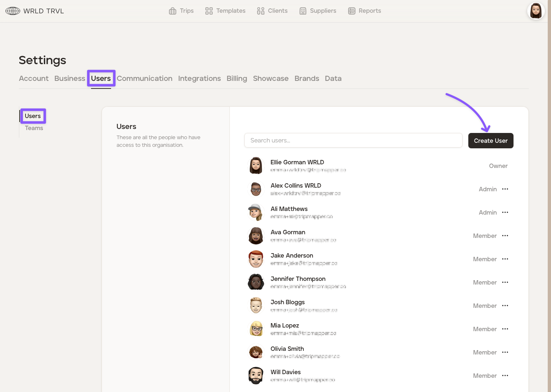This screenshot has width=551, height=392.
Task: Open options menu for Alex Collins WRLD
Action: tap(505, 189)
